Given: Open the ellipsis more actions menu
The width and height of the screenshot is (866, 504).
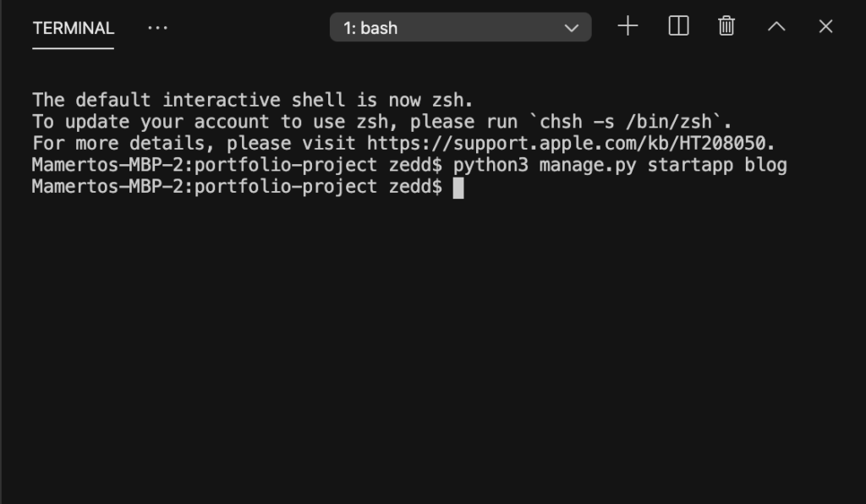Looking at the screenshot, I should [158, 28].
